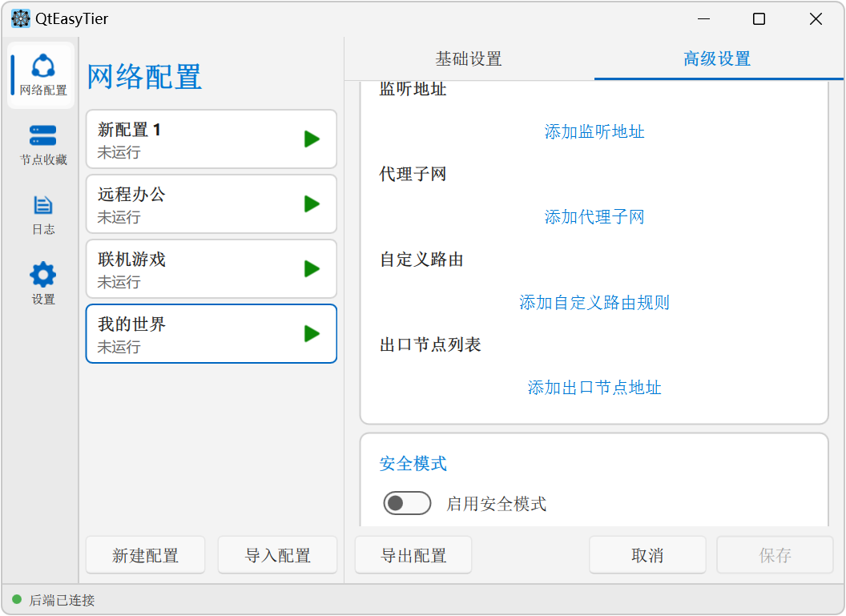The width and height of the screenshot is (846, 616).
Task: Open the 日志 log viewer
Action: [43, 215]
